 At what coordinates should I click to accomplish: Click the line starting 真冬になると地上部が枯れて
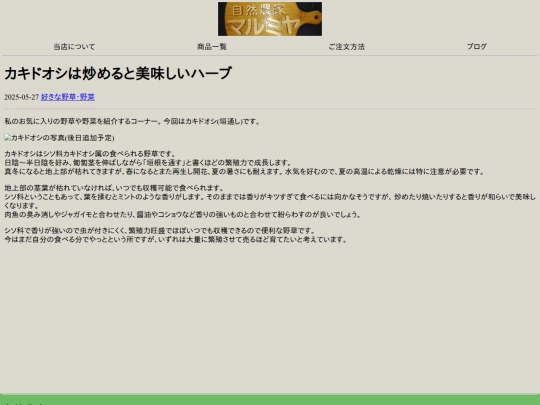click(x=245, y=172)
